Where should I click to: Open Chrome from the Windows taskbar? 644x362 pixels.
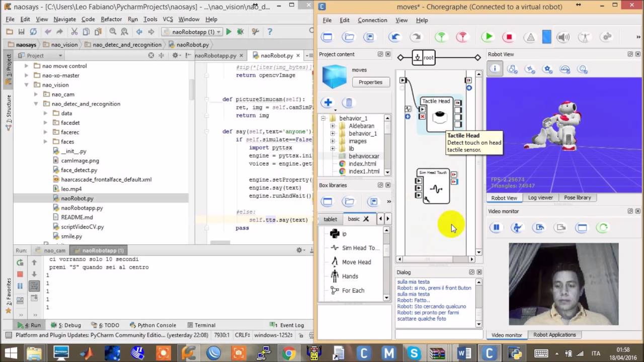pyautogui.click(x=289, y=353)
